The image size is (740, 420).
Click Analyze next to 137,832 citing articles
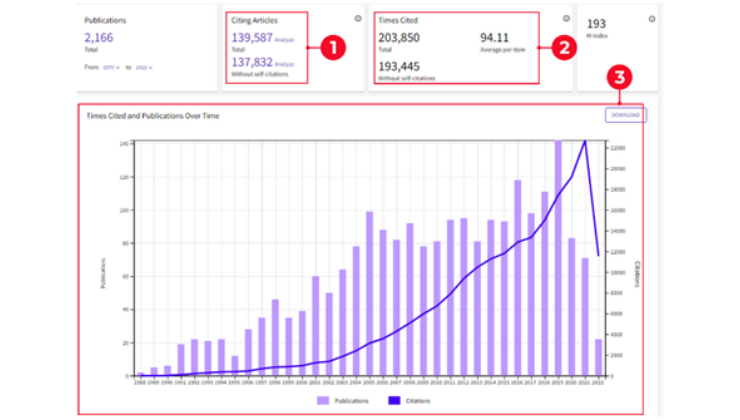pos(284,64)
